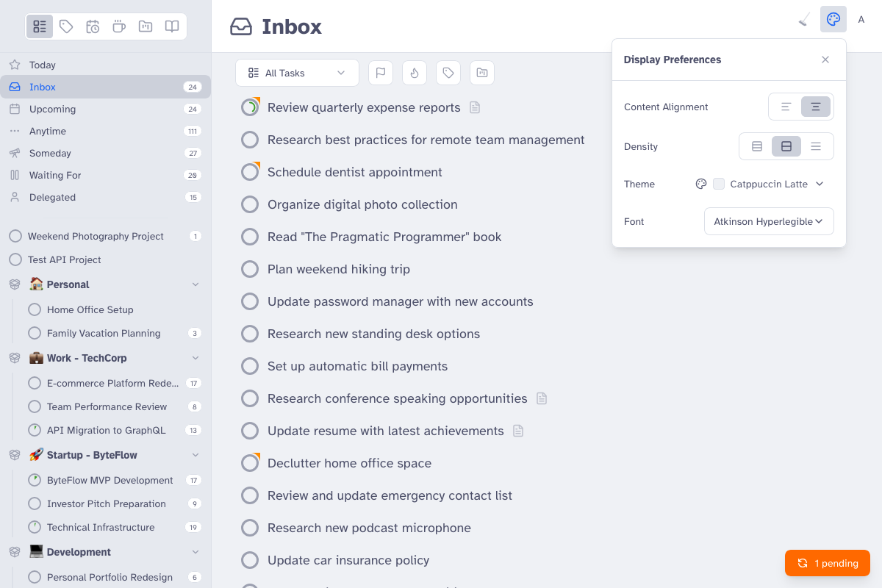Go to the Upcoming list
882x588 pixels.
[x=52, y=109]
